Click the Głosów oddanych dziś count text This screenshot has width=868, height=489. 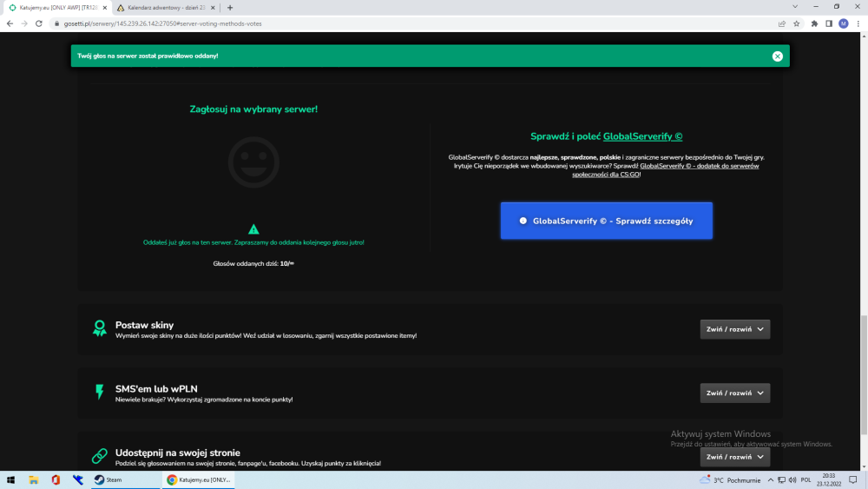pyautogui.click(x=253, y=263)
